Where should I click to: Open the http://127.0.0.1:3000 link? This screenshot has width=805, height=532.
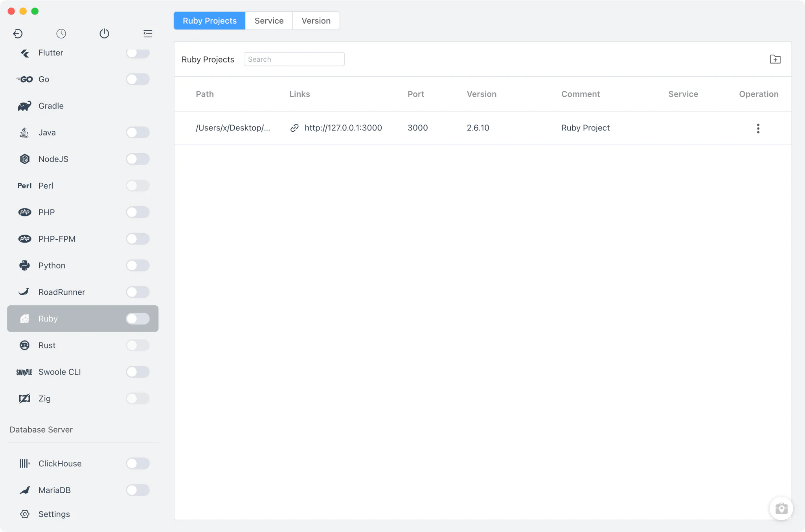point(343,128)
